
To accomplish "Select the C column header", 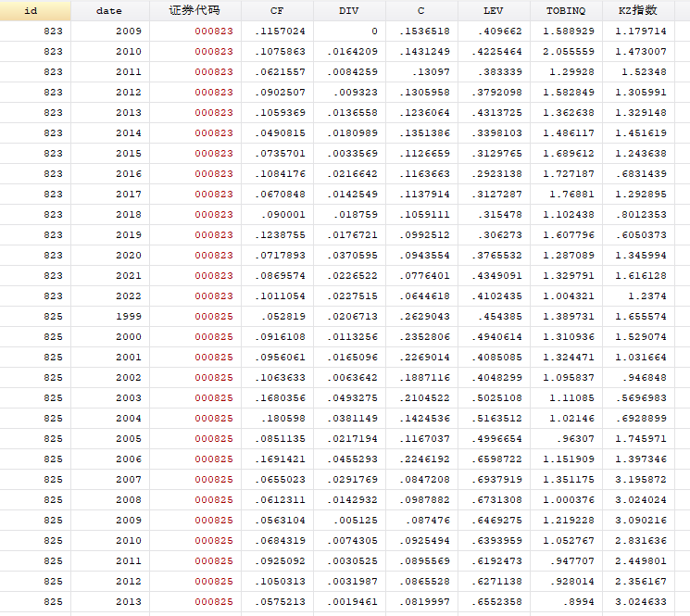I will pos(421,10).
